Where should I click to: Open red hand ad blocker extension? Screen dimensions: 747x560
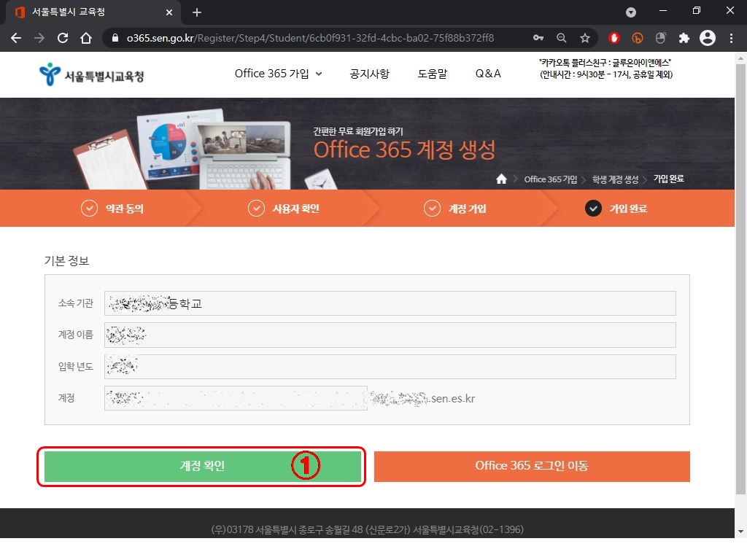point(614,38)
